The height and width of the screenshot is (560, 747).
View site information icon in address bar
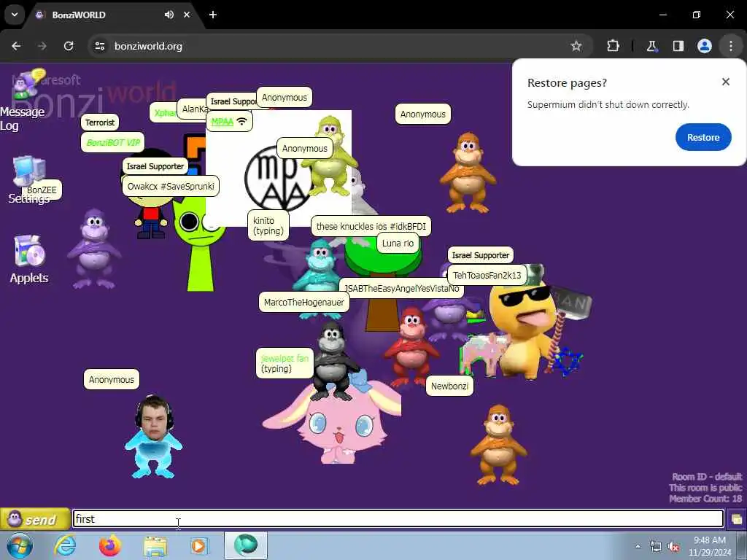click(x=100, y=46)
